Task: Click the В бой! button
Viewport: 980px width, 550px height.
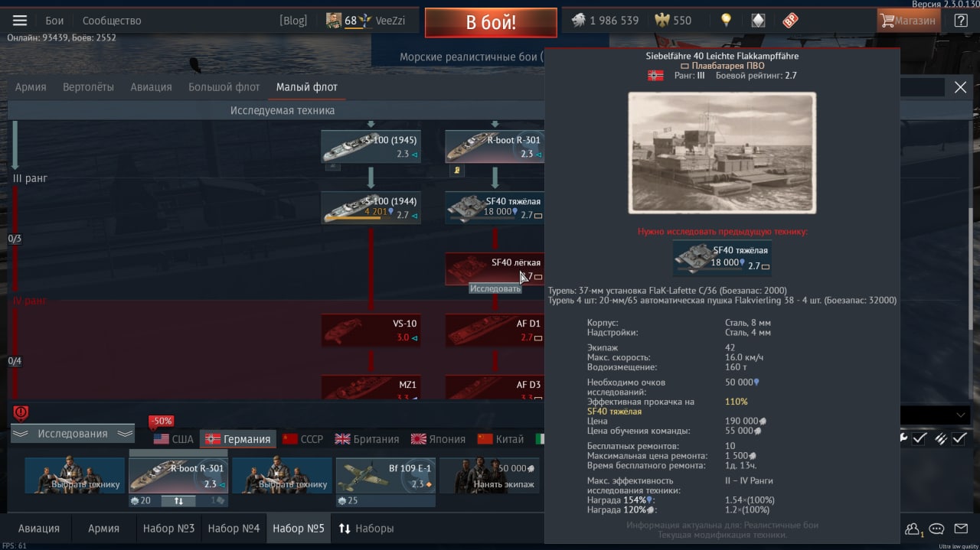Action: pos(491,22)
